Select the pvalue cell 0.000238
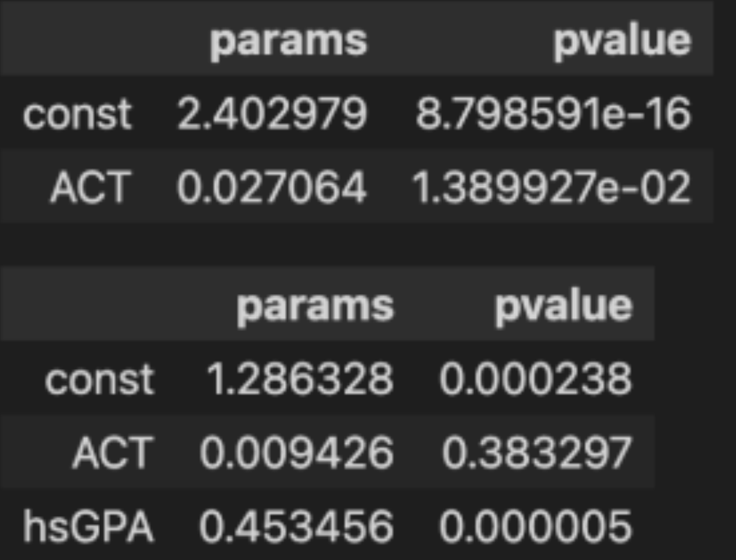 535,379
